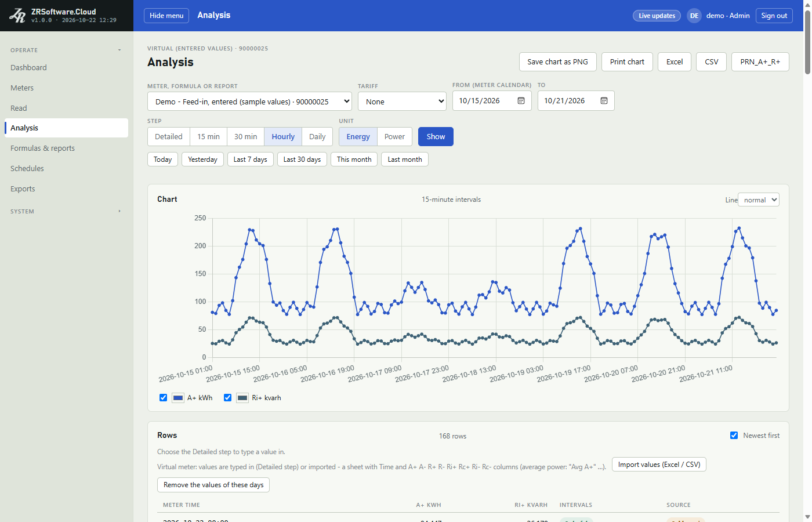
Task: Toggle the Ri+ kvarh series checkbox
Action: (x=228, y=398)
